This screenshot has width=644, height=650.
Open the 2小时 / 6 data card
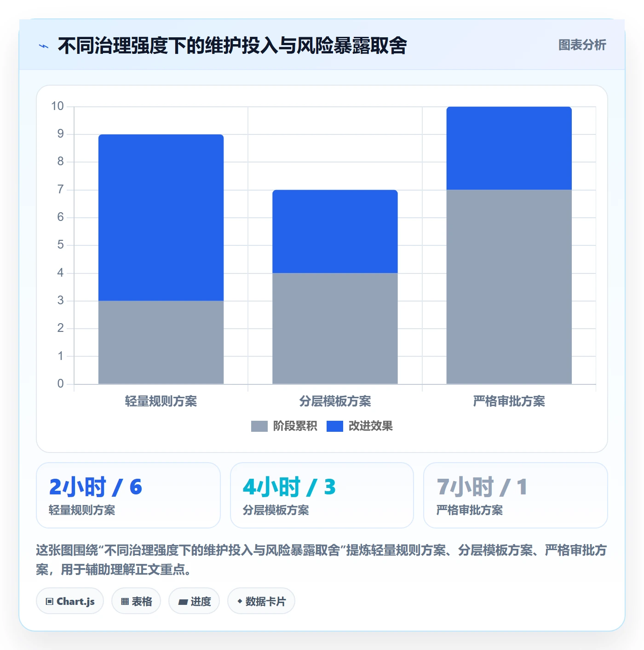[128, 495]
